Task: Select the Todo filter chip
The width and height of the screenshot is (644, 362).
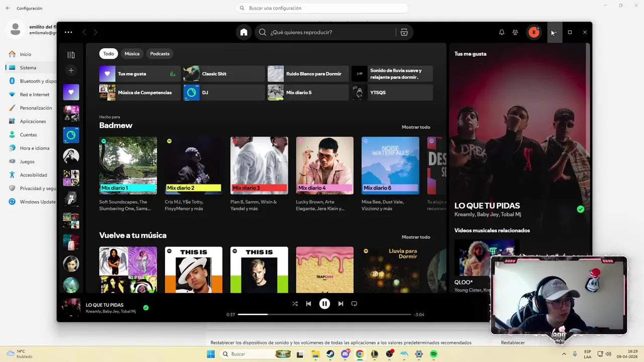Action: pos(109,54)
